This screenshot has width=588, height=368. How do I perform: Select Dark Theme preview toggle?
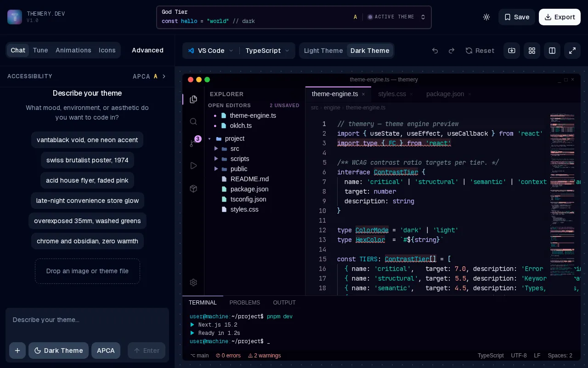[x=370, y=51]
